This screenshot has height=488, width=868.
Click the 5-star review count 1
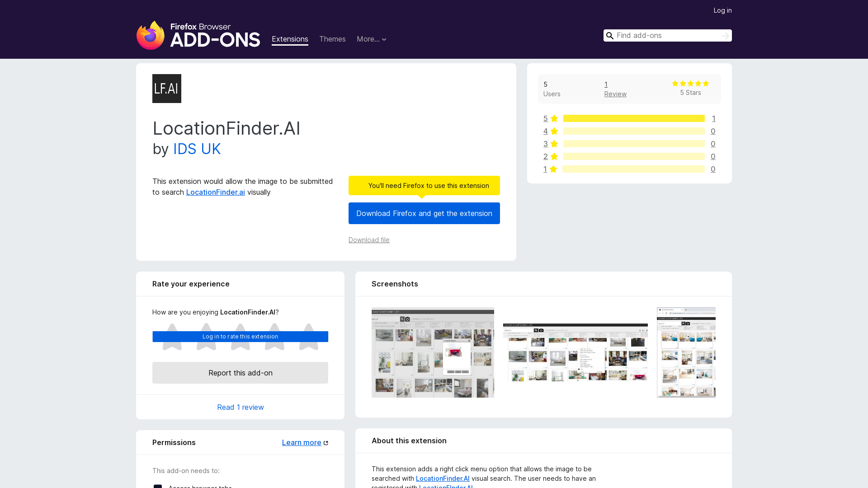[x=713, y=118]
